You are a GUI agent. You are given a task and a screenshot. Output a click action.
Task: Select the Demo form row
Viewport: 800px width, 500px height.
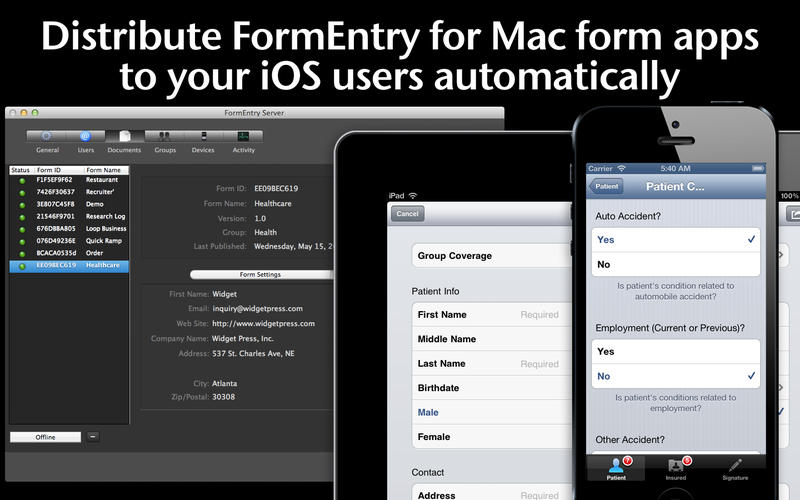[69, 205]
